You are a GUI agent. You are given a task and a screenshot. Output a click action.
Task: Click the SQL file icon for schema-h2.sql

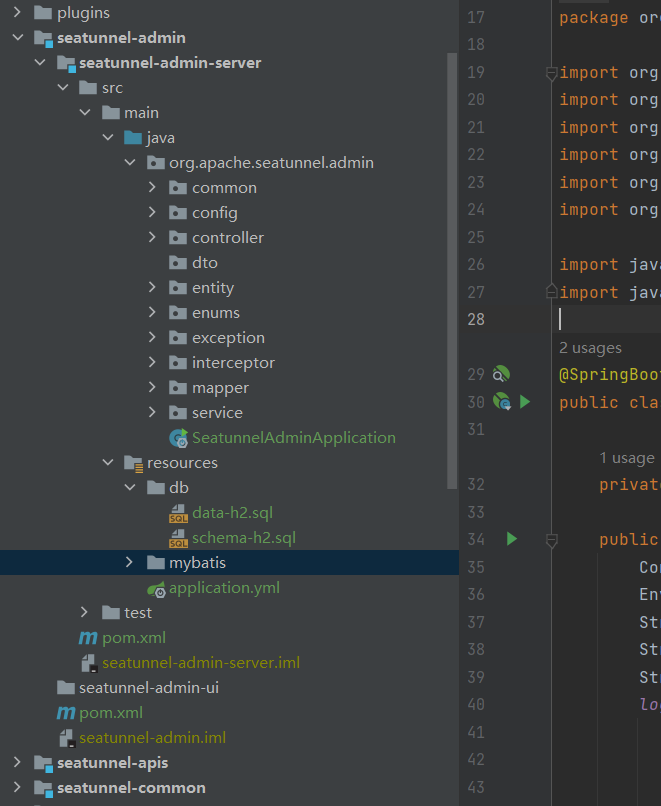click(178, 538)
